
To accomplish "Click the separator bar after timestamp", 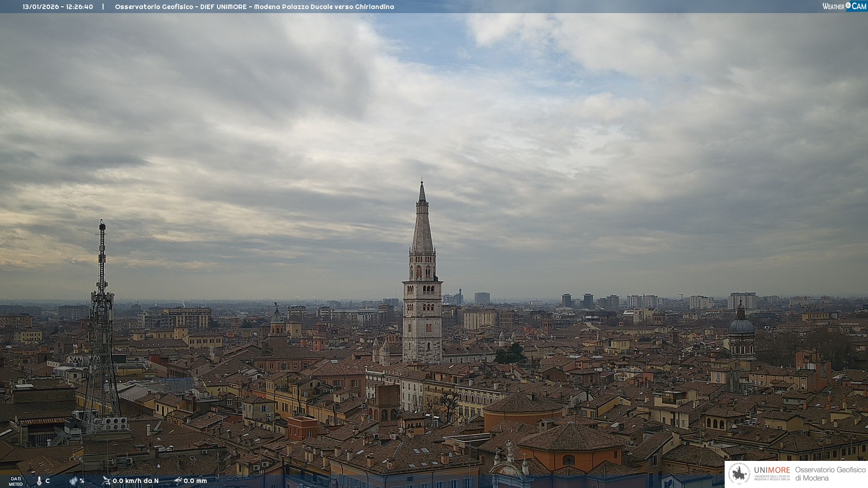I will tap(103, 7).
